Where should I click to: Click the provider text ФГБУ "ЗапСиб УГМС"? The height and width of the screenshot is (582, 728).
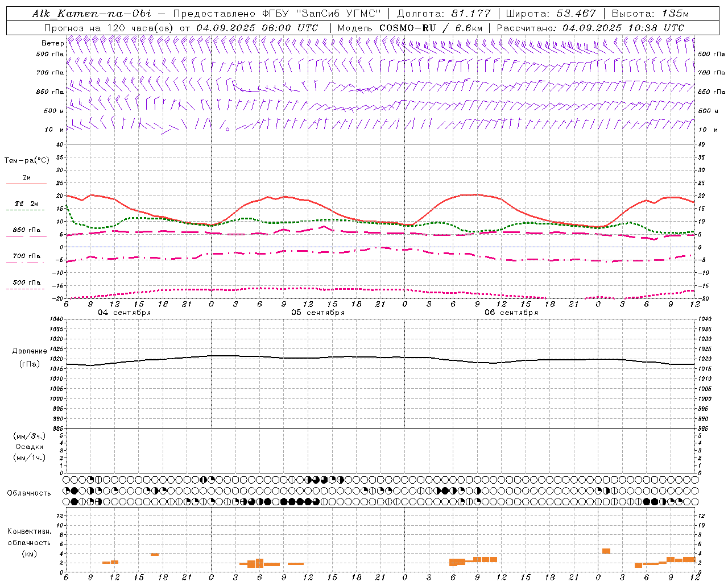(321, 14)
